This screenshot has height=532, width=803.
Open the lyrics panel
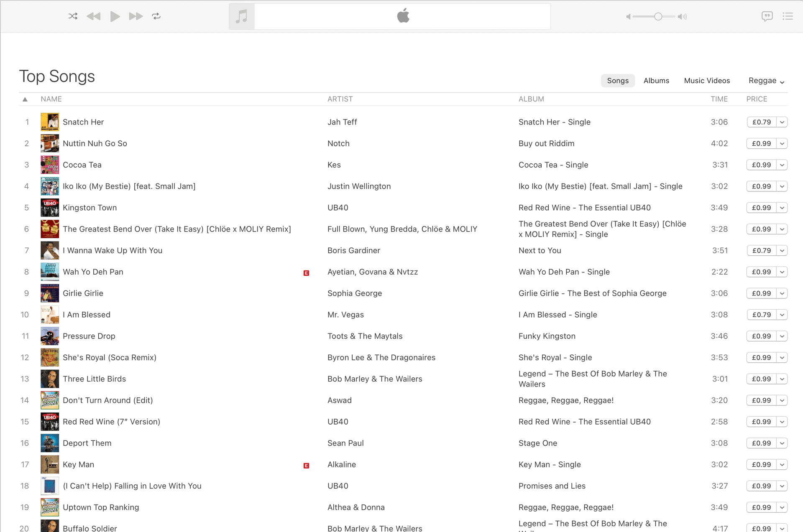(x=767, y=16)
